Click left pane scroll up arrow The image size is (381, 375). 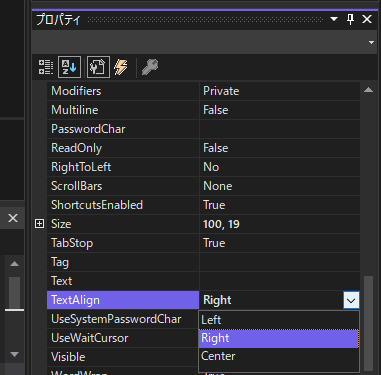tap(14, 264)
